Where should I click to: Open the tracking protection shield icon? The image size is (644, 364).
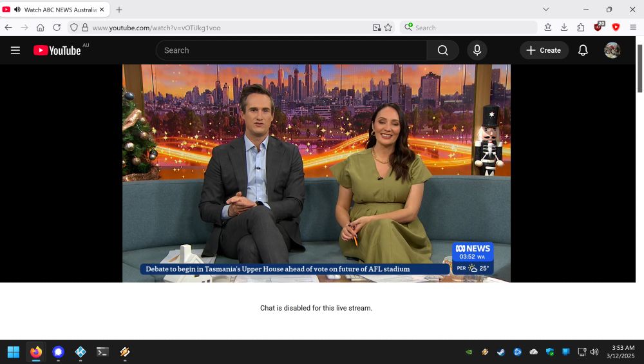pyautogui.click(x=73, y=28)
